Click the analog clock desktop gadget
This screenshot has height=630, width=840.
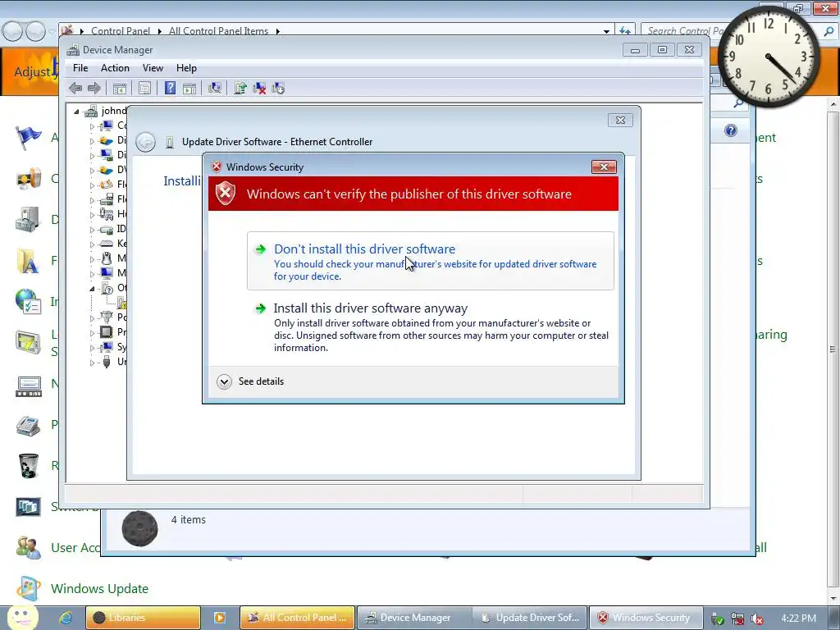(768, 57)
